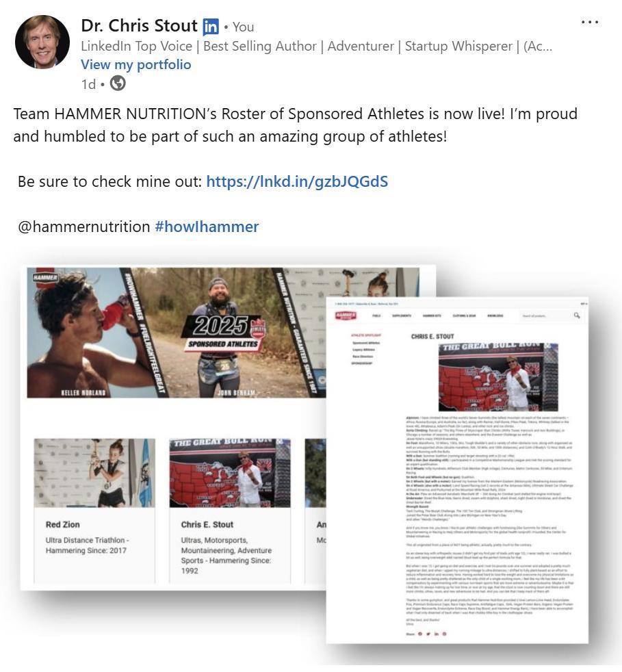The height and width of the screenshot is (672, 622).
Task: Open the lnkd.in/gzbJQGdS link
Action: [297, 181]
